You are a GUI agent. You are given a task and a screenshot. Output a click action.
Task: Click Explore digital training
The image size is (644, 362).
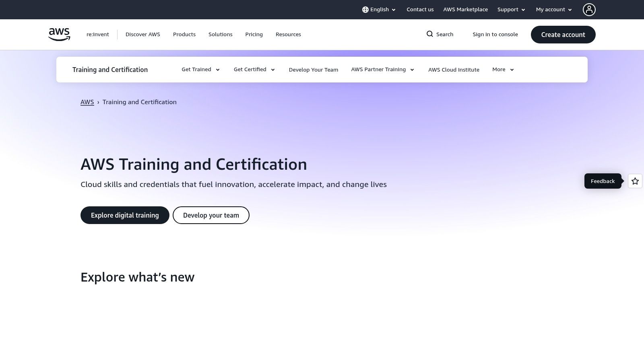[x=125, y=215]
